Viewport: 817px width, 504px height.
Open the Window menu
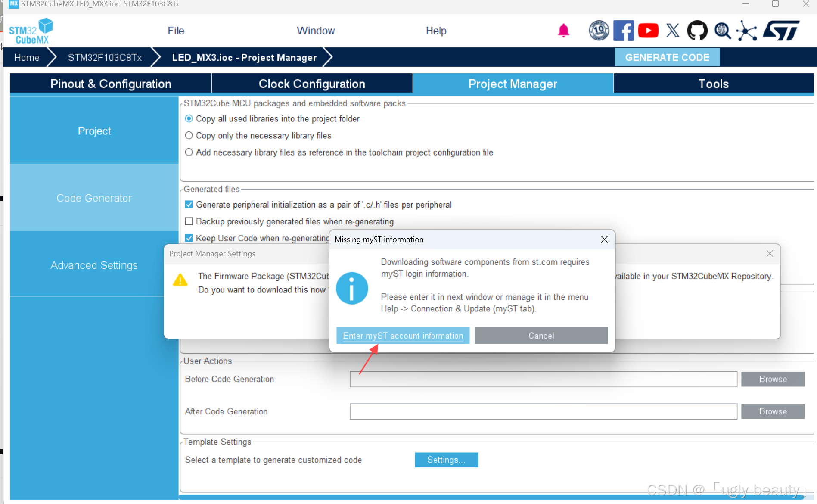click(x=316, y=31)
